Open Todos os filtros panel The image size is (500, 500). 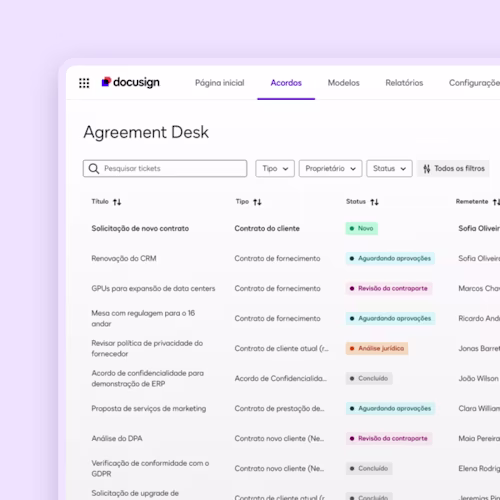tap(453, 169)
